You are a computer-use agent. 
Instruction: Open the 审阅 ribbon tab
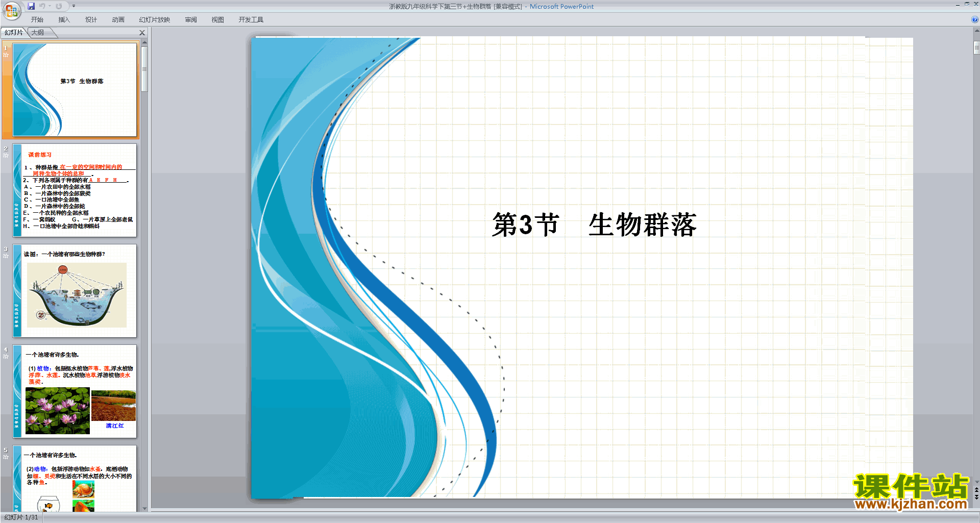click(191, 20)
